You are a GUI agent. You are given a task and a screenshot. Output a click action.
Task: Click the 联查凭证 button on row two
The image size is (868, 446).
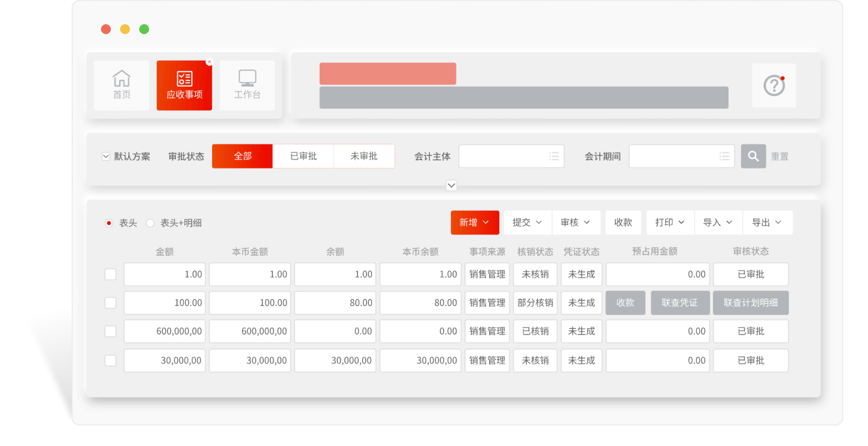tap(680, 303)
